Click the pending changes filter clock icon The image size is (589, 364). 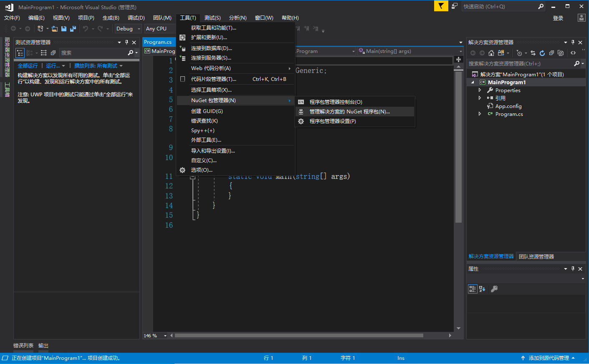click(x=519, y=53)
